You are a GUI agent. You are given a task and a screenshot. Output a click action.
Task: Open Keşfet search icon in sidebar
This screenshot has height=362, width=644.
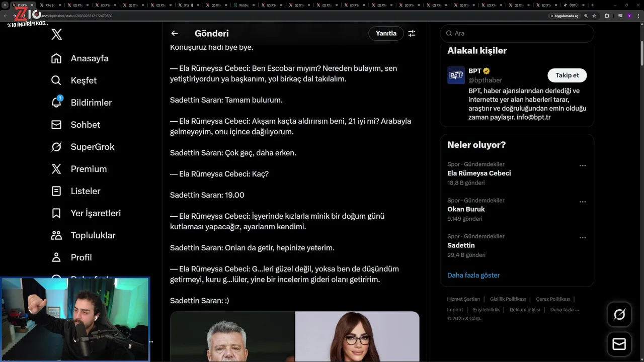(56, 80)
